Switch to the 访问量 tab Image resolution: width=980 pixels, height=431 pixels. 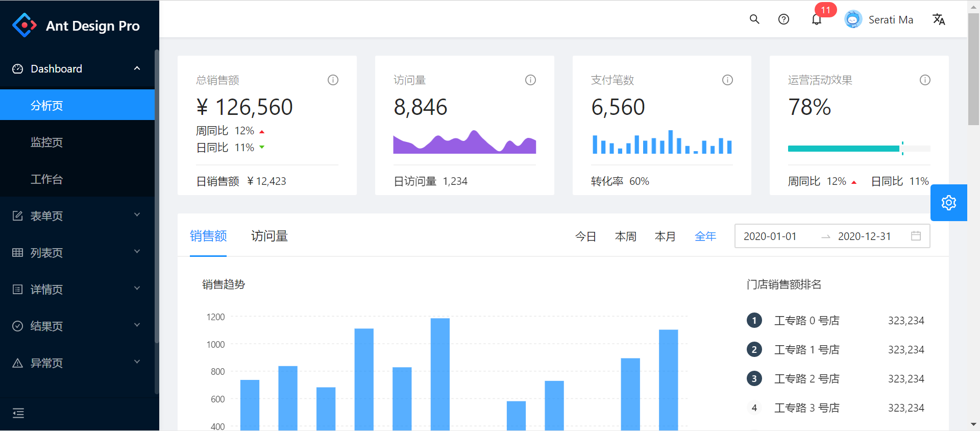coord(269,236)
